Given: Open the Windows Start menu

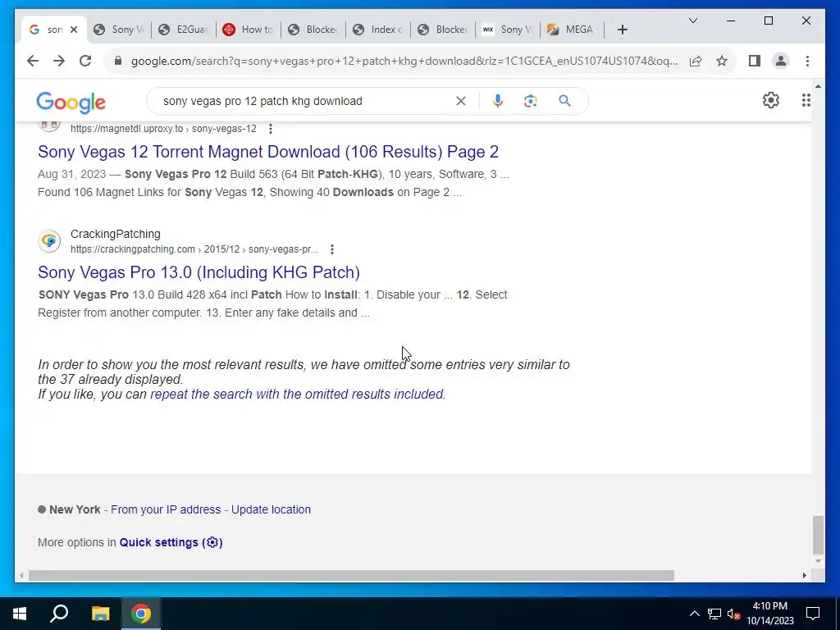Looking at the screenshot, I should click(x=20, y=614).
